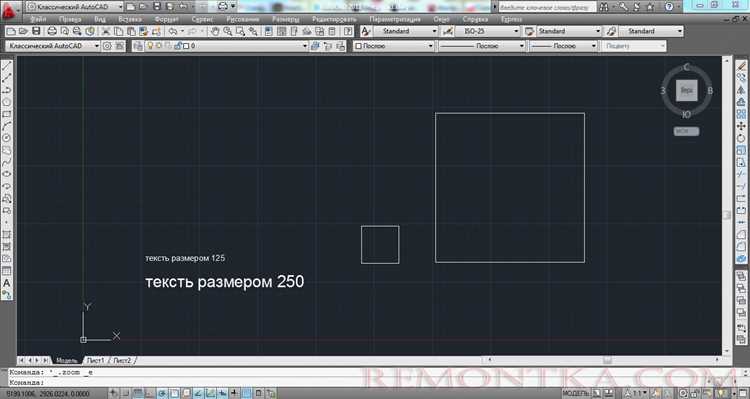This screenshot has width=750, height=399.
Task: Click the Plot printer icon in Standard toolbar
Action: coord(52,31)
